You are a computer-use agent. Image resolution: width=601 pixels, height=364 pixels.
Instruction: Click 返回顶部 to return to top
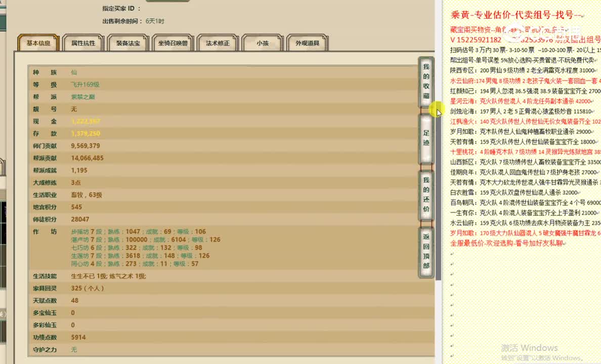coord(426,251)
